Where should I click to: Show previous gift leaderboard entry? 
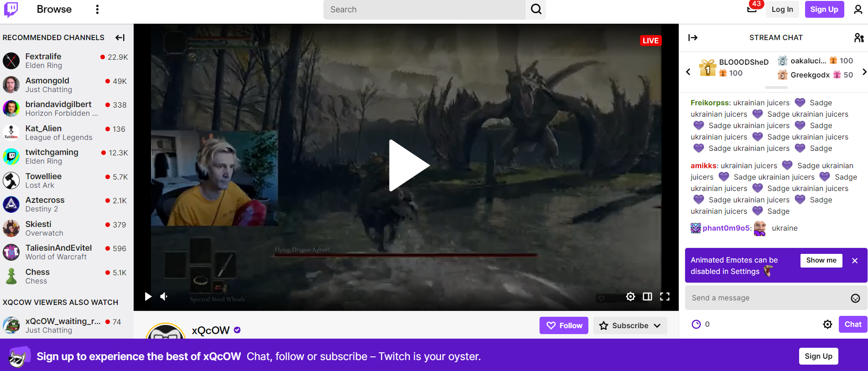pos(688,72)
